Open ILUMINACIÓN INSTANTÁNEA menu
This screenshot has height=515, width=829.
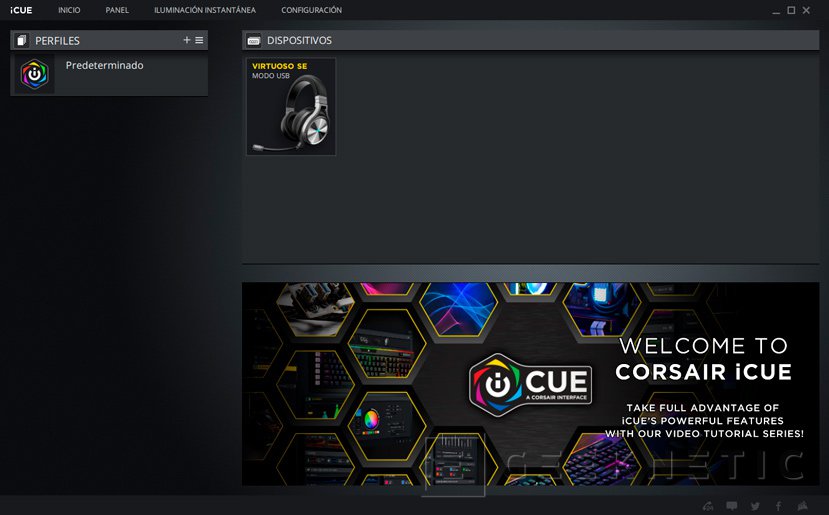tap(205, 10)
